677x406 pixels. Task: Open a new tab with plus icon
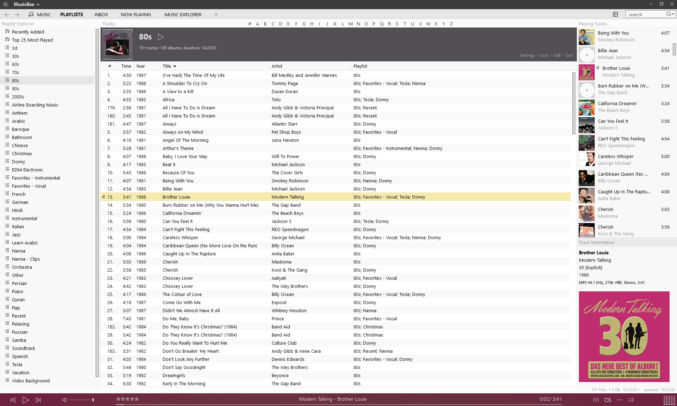pyautogui.click(x=216, y=14)
